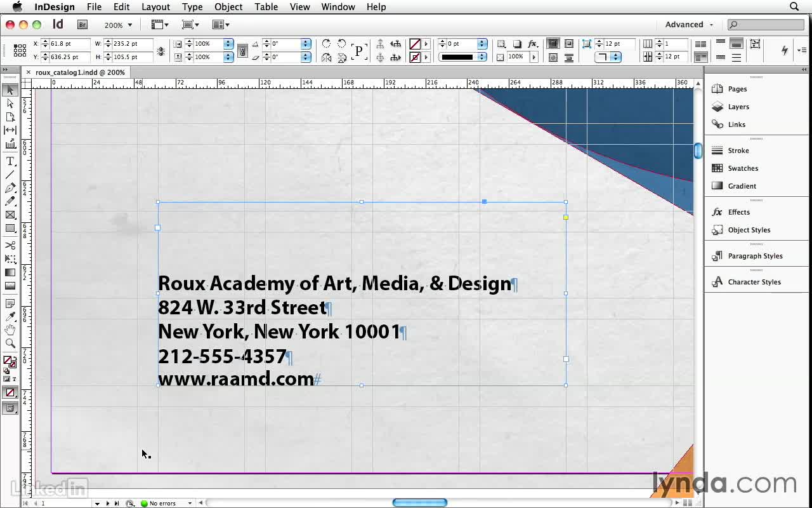812x508 pixels.
Task: Click the fill swatch in control bar
Action: 414,44
